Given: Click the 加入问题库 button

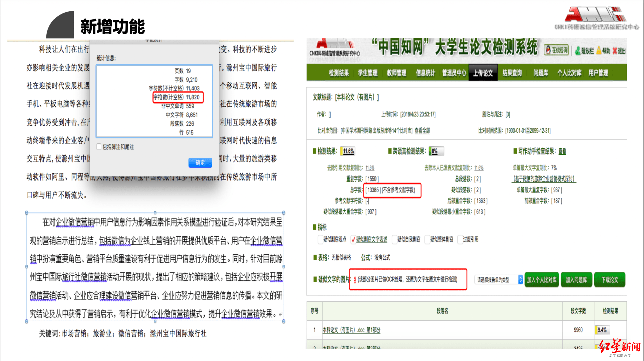Looking at the screenshot, I should [x=576, y=280].
